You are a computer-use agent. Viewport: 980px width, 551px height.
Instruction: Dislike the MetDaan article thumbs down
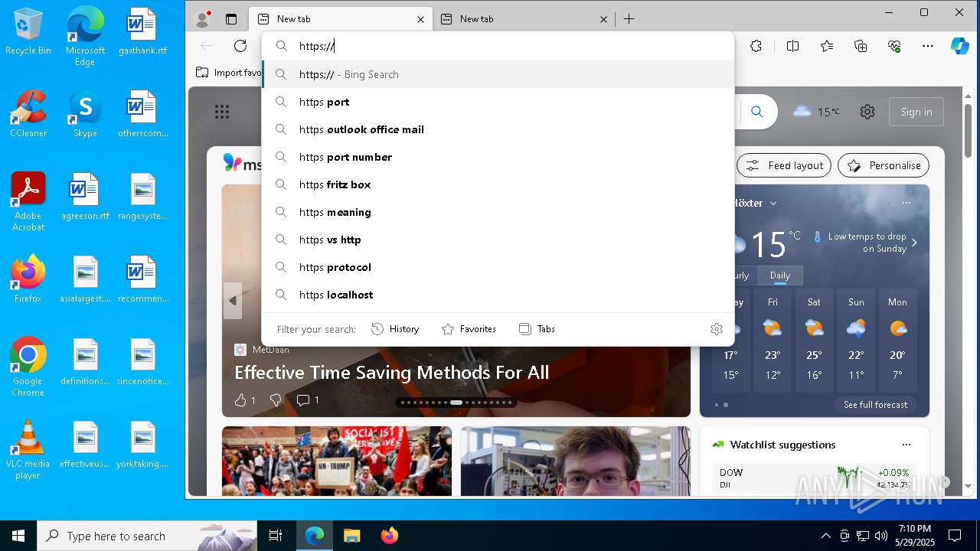click(x=276, y=400)
